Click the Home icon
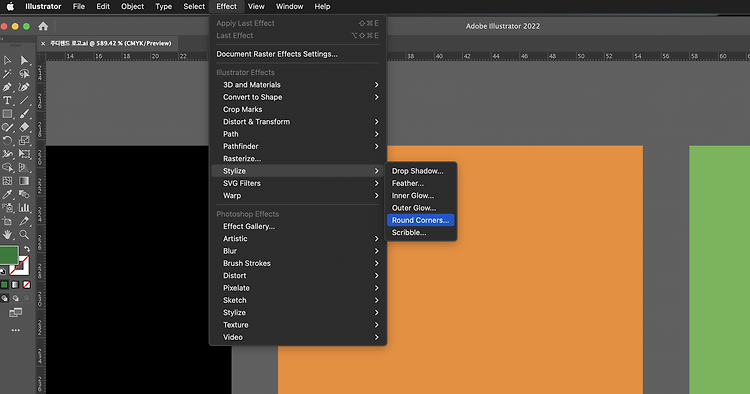The height and width of the screenshot is (394, 750). (43, 26)
